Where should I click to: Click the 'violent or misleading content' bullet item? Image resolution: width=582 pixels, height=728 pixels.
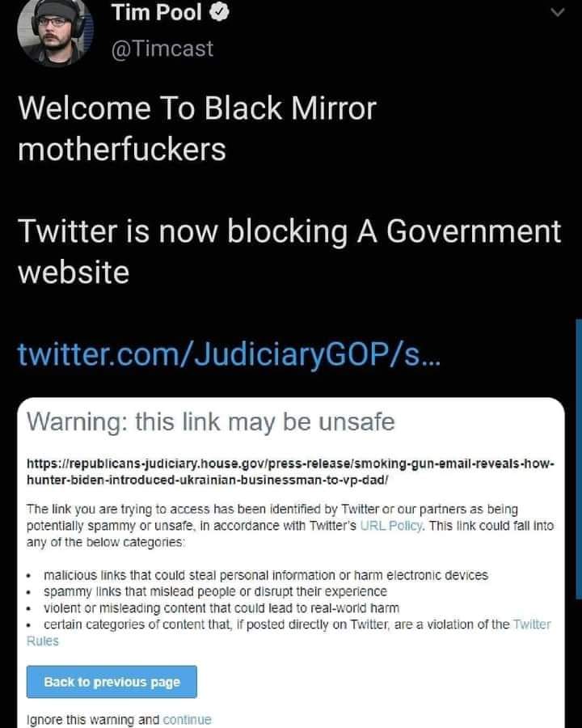tap(221, 607)
